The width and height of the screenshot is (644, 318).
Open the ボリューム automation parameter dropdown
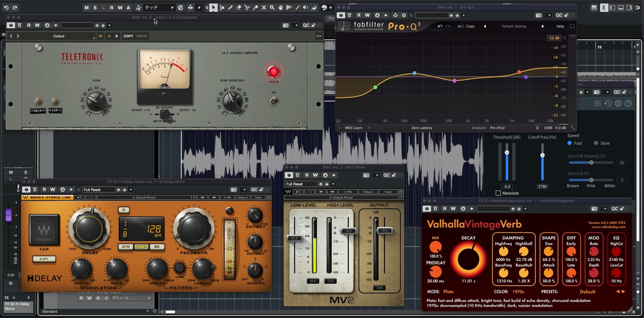pos(131,298)
